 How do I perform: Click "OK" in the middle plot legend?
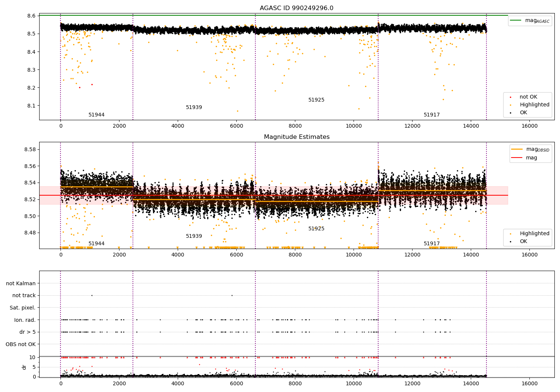(523, 242)
